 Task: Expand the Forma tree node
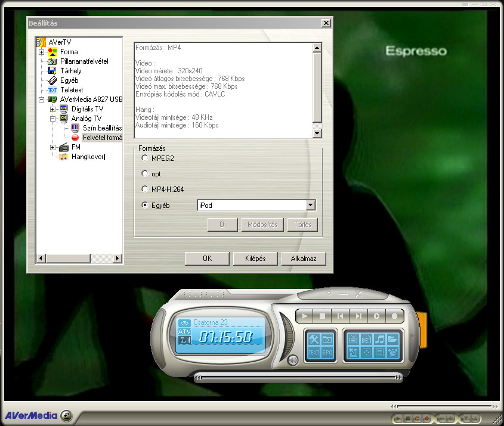(42, 52)
